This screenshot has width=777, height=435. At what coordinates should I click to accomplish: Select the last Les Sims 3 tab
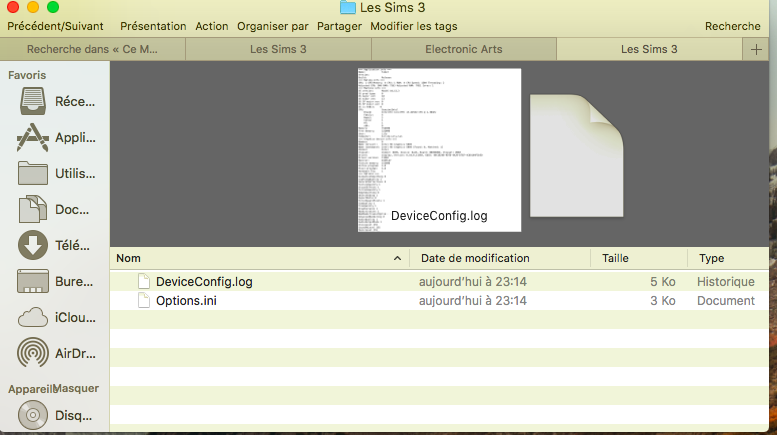point(649,49)
